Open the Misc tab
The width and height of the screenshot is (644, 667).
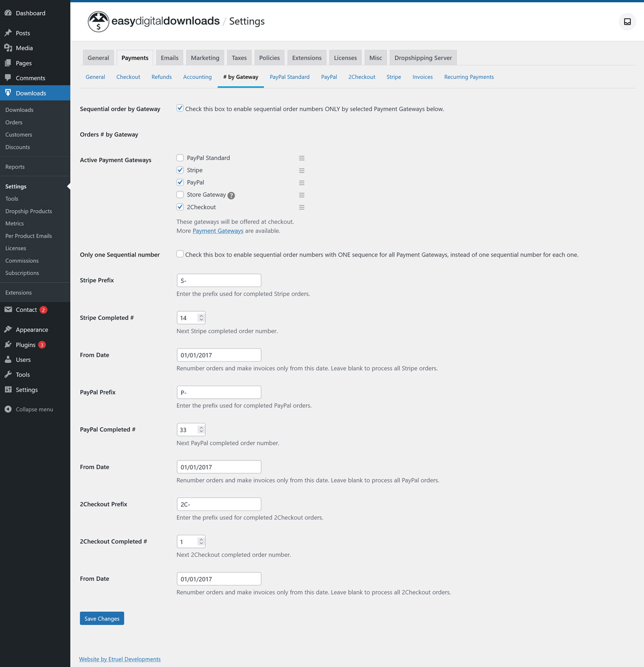click(x=376, y=57)
